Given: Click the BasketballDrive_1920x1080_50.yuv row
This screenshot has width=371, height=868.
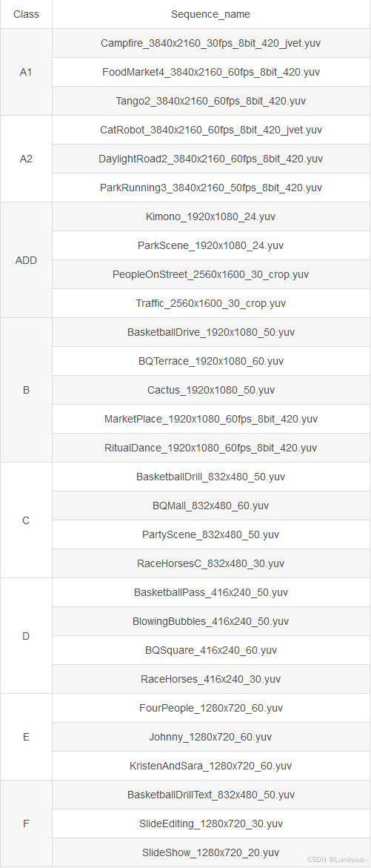Looking at the screenshot, I should pyautogui.click(x=210, y=332).
